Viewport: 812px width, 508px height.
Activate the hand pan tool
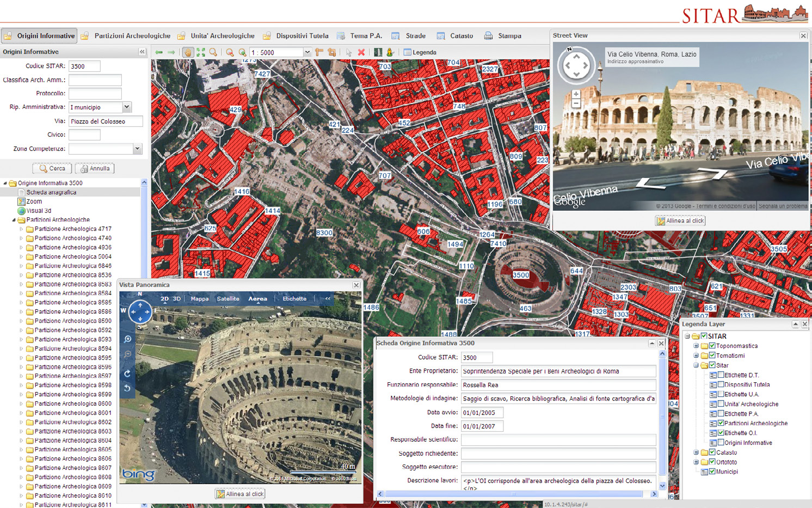click(x=188, y=52)
